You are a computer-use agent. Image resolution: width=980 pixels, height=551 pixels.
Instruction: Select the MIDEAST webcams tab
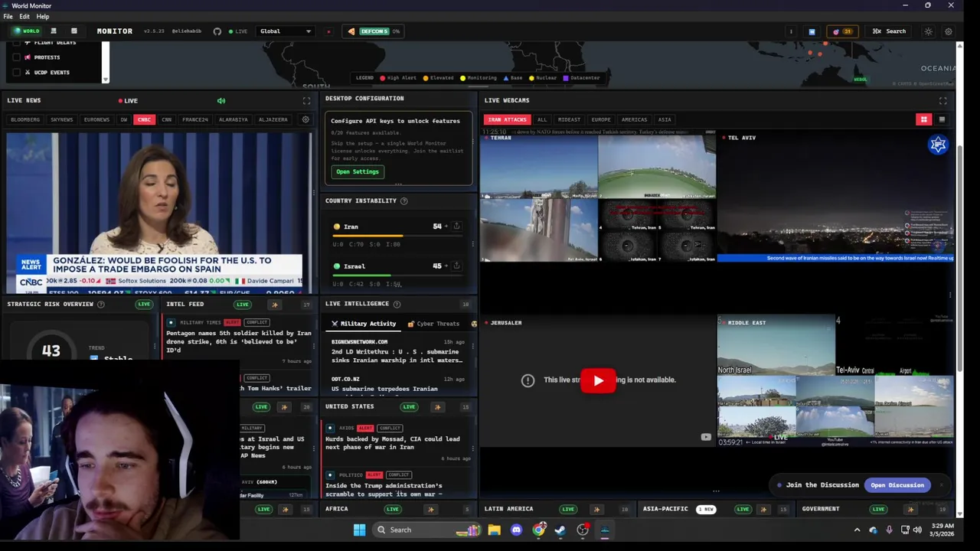(x=569, y=119)
